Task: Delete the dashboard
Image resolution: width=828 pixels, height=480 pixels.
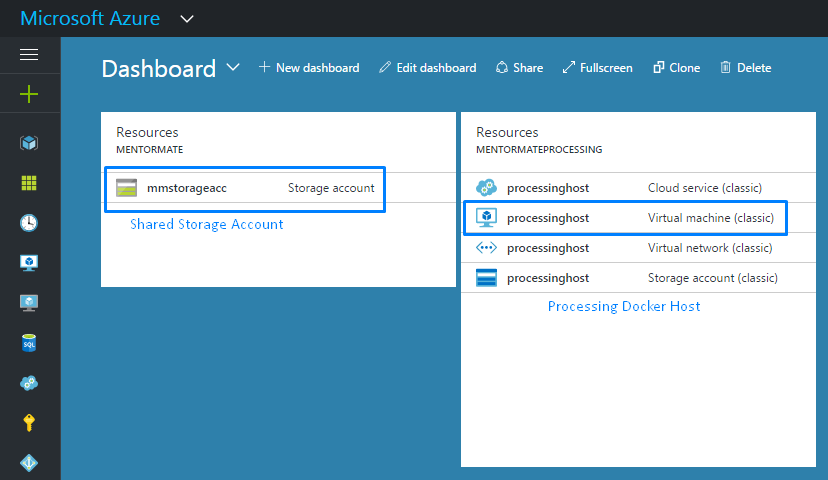Action: pyautogui.click(x=746, y=68)
